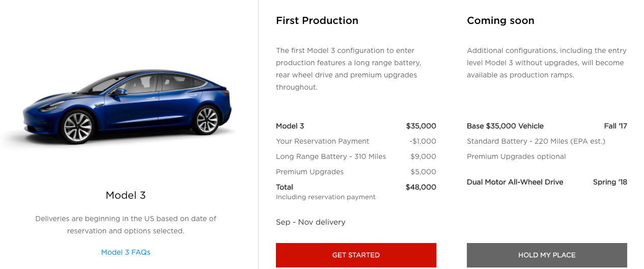This screenshot has height=269, width=644.
Task: Click the Premium Upgrades optional text
Action: tap(516, 156)
